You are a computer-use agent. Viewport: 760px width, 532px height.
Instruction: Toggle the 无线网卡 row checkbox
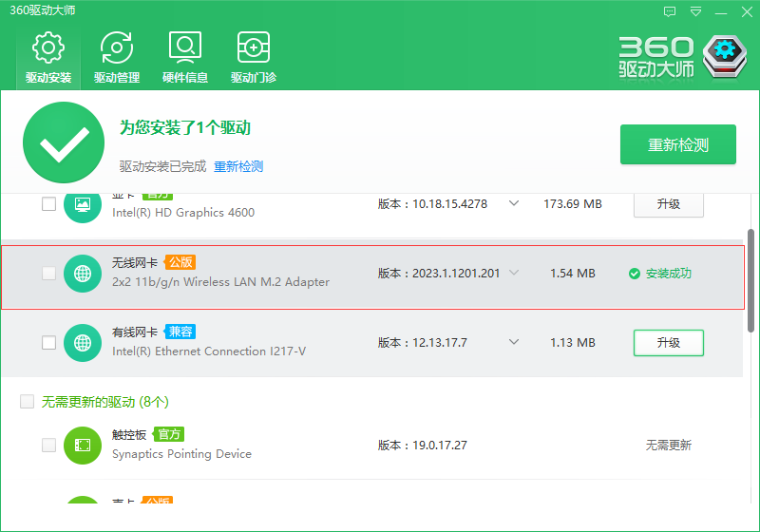49,274
